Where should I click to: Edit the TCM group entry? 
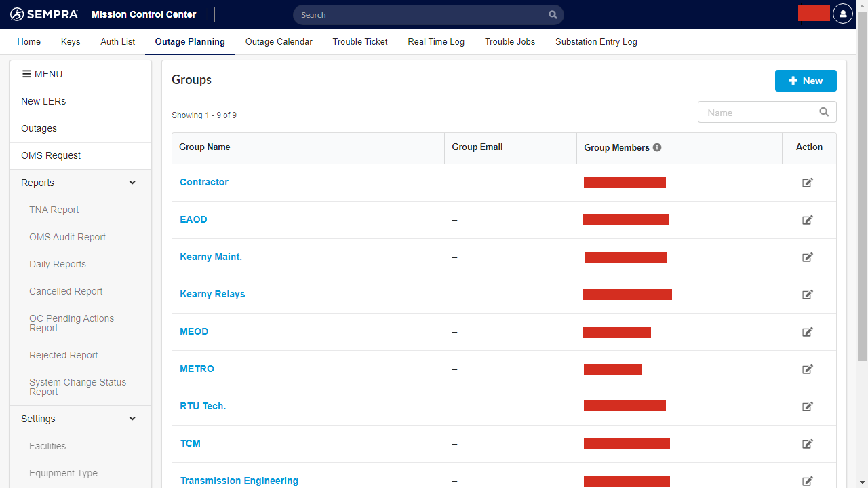[x=807, y=444]
